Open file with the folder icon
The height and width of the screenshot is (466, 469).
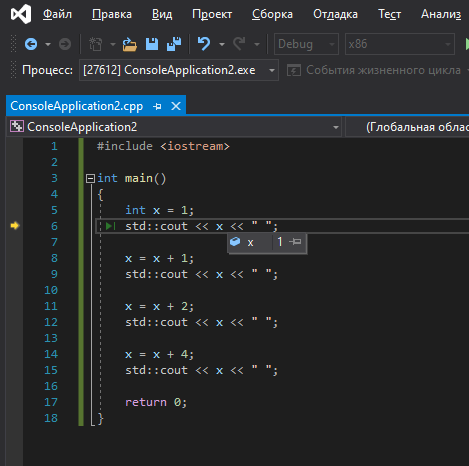tap(130, 44)
